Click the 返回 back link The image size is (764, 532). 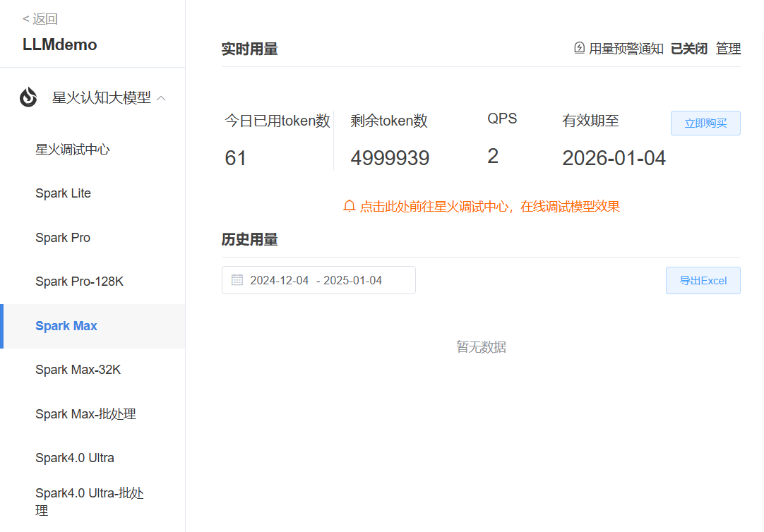pos(40,19)
